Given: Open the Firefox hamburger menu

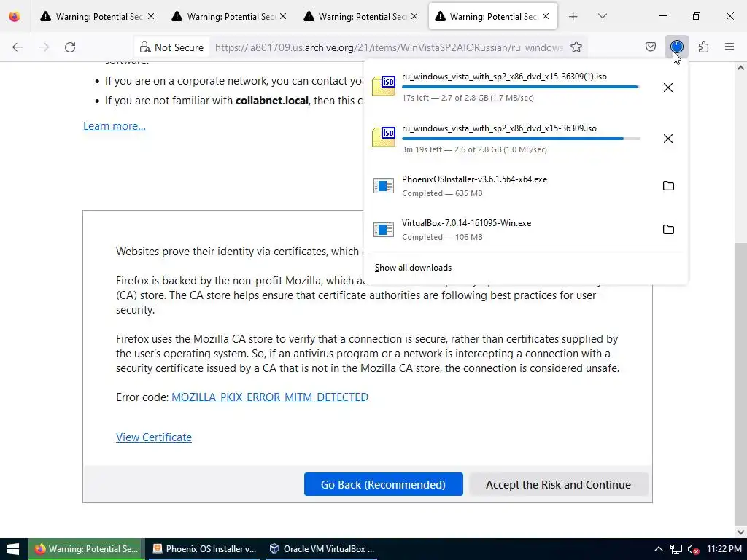Looking at the screenshot, I should [729, 47].
